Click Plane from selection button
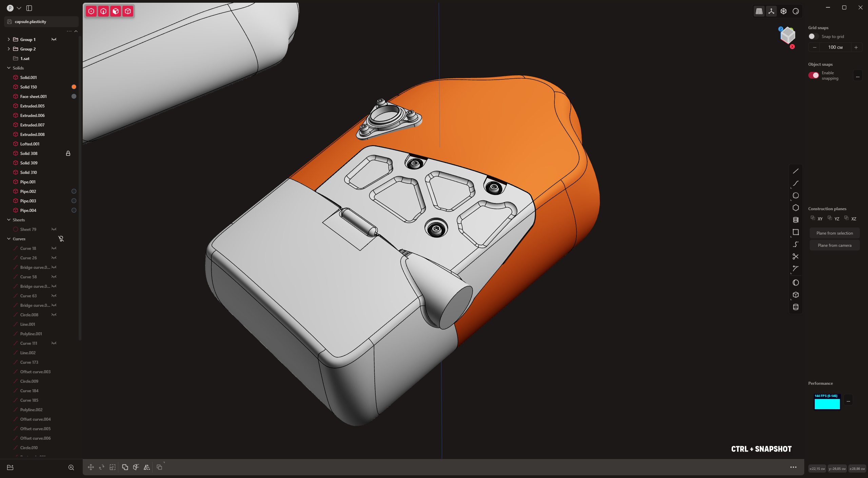The width and height of the screenshot is (868, 478). [834, 233]
